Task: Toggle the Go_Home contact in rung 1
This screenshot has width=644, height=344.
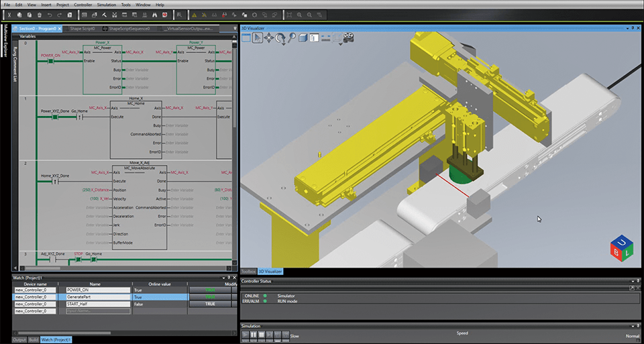Action: point(80,117)
